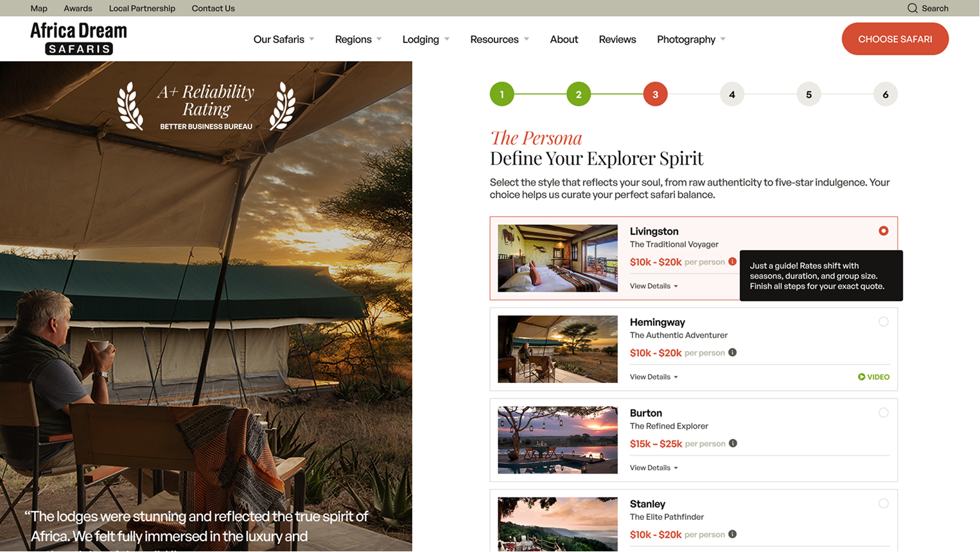Screen dimensions: 980x552
Task: Play the Hemingway VIDEO
Action: point(873,377)
